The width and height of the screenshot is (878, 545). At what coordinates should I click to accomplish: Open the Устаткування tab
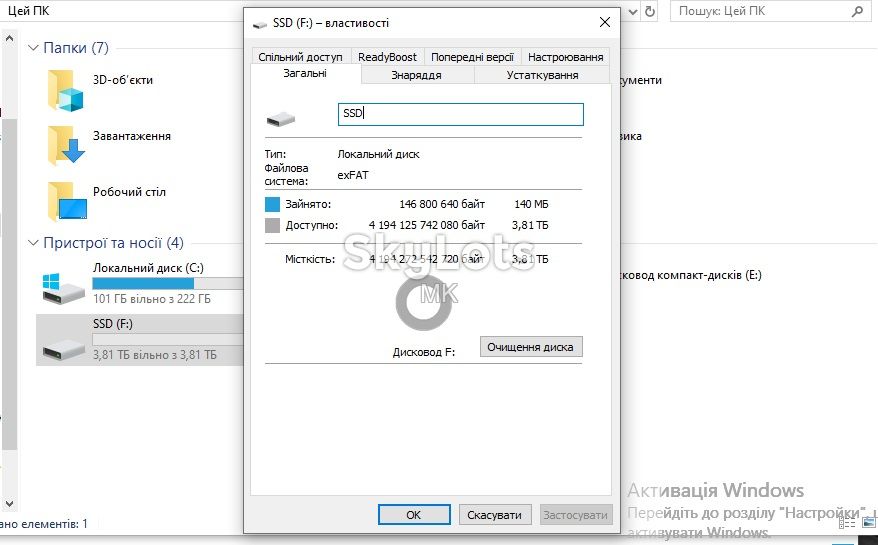point(542,75)
